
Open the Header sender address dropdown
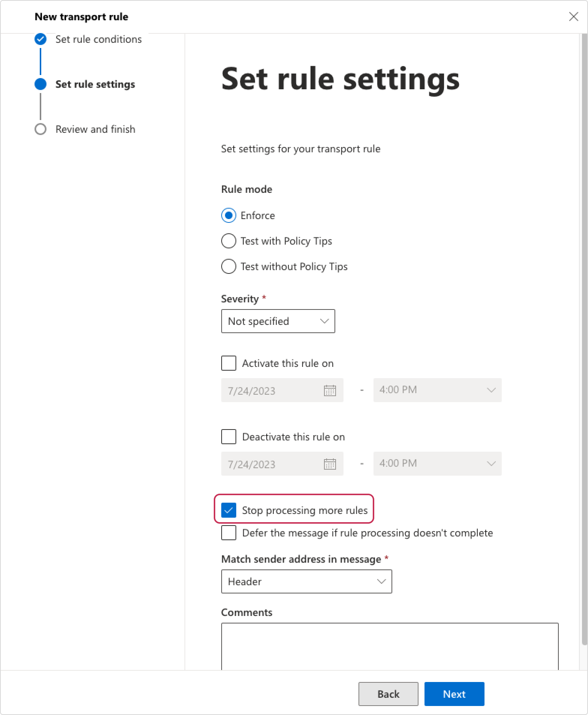point(306,581)
